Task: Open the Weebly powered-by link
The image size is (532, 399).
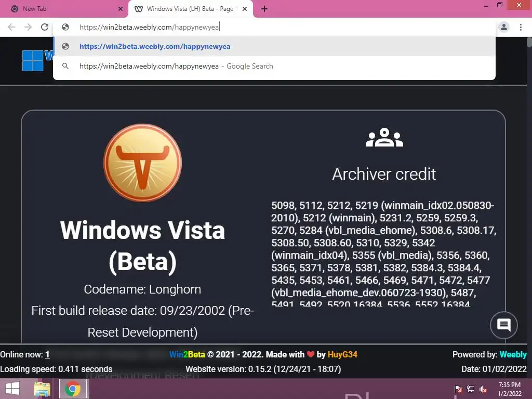Action: [513, 354]
